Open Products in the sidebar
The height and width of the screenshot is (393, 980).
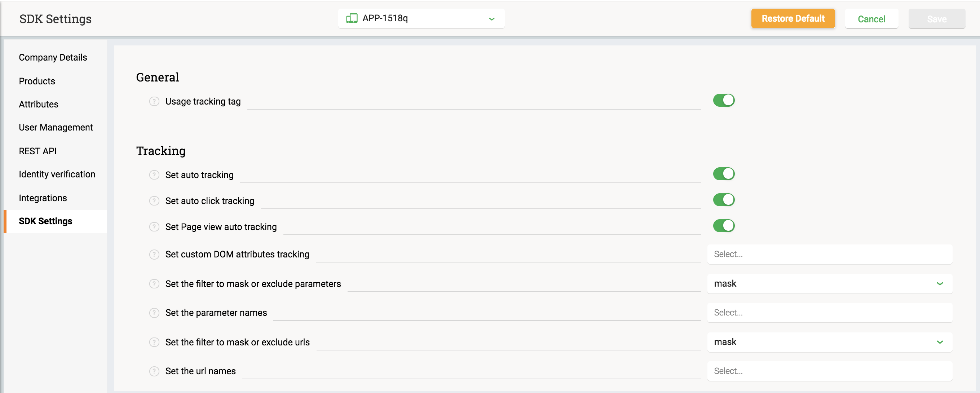(x=37, y=81)
